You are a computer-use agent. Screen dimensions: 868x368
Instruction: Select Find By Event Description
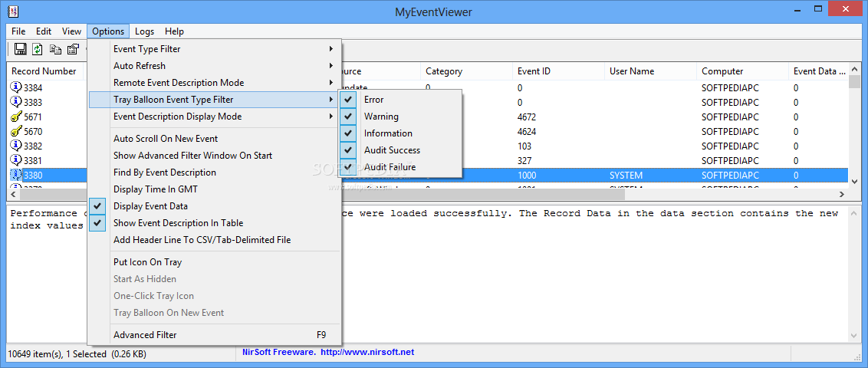coord(214,172)
